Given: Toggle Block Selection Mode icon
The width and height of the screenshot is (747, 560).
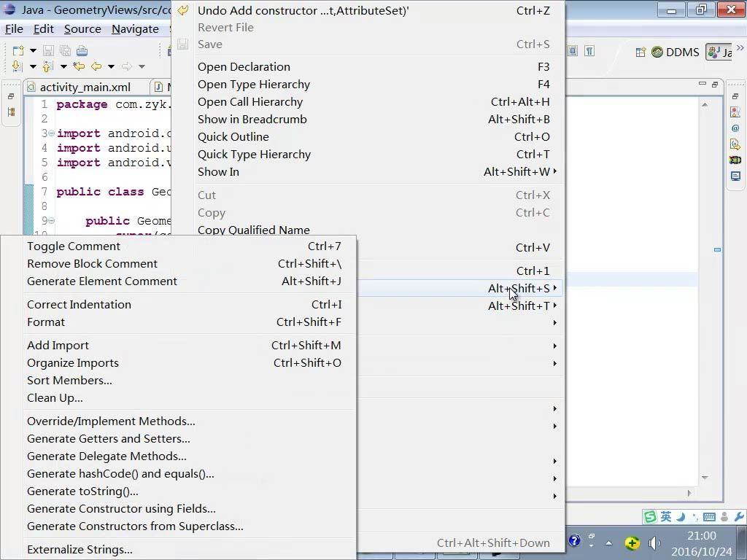Looking at the screenshot, I should (x=573, y=51).
